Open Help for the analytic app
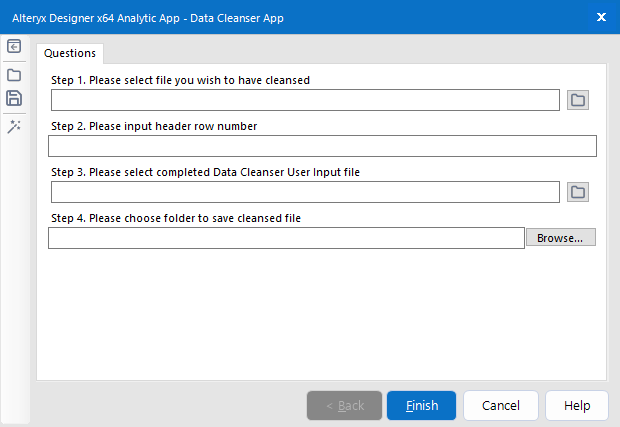This screenshot has width=620, height=427. point(577,405)
